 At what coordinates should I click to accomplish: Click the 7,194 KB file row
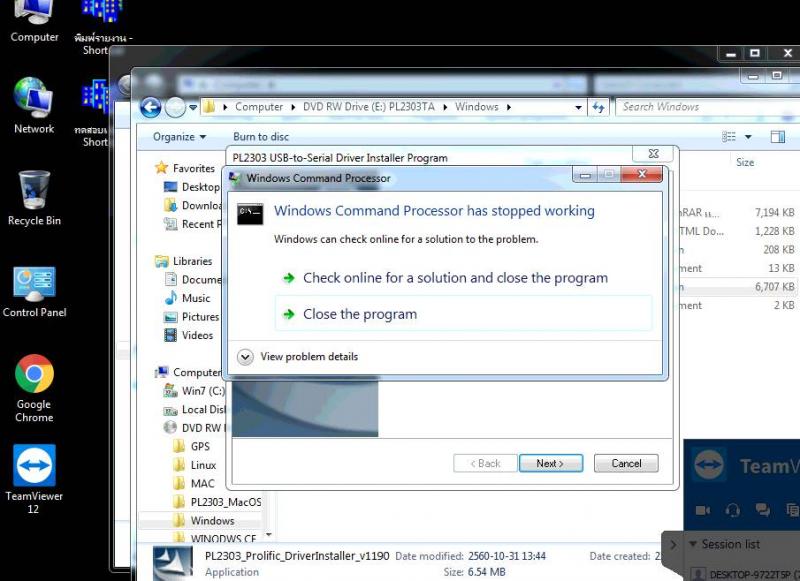click(x=738, y=213)
